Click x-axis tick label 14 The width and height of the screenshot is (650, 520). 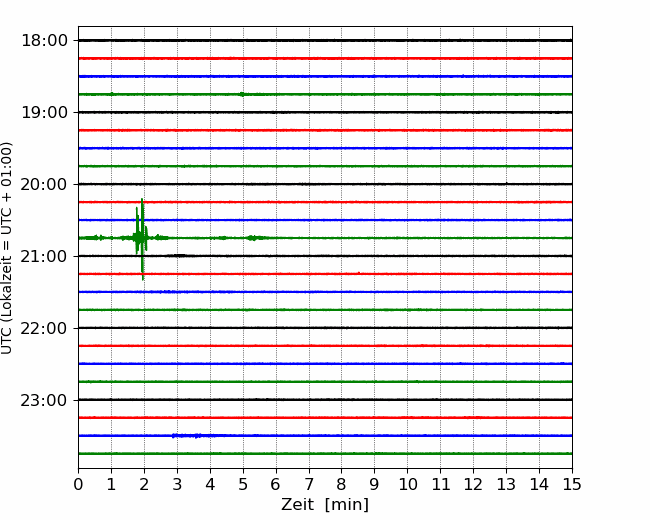(x=539, y=484)
